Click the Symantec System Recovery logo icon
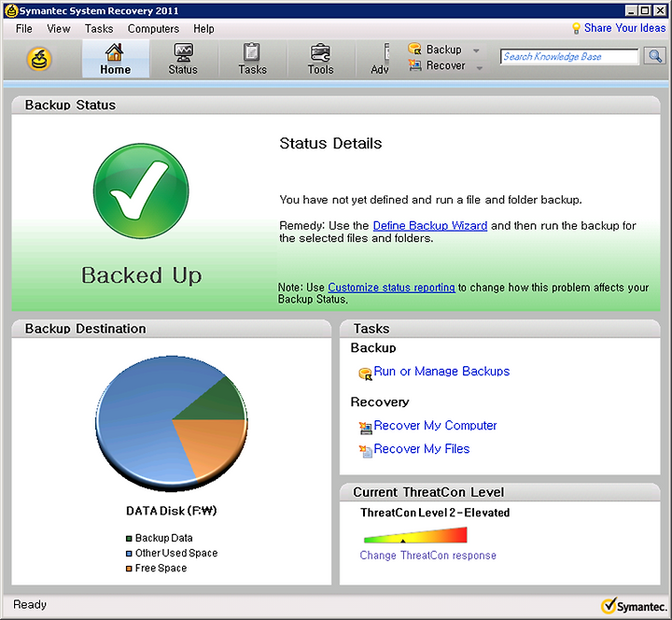This screenshot has width=672, height=620. (39, 59)
